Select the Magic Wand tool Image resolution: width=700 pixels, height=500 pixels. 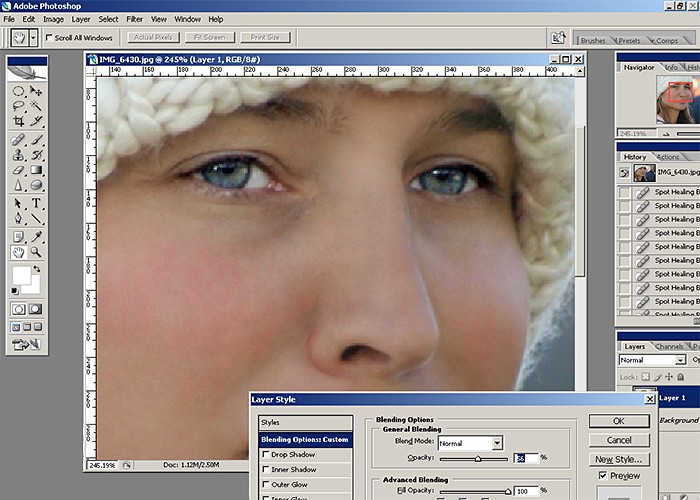coord(36,106)
